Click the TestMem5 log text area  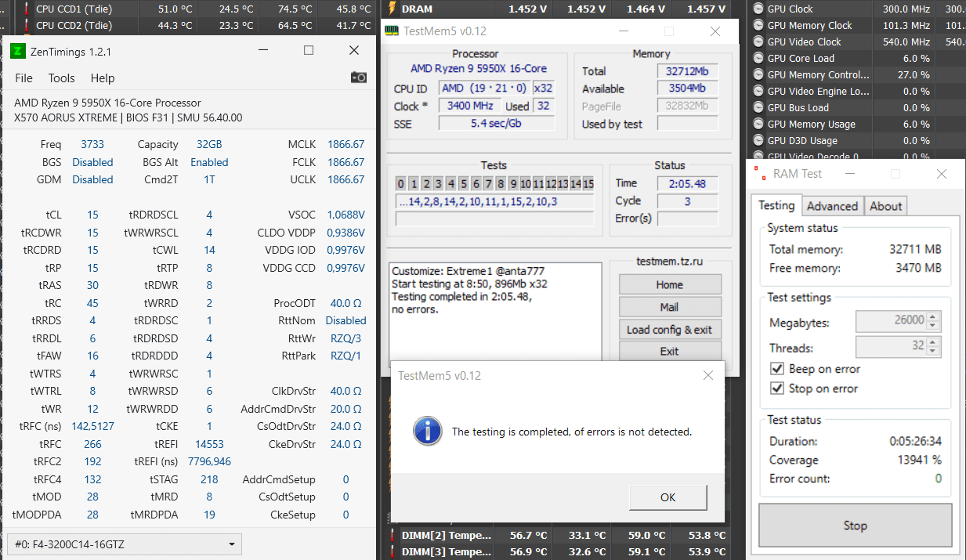click(495, 312)
